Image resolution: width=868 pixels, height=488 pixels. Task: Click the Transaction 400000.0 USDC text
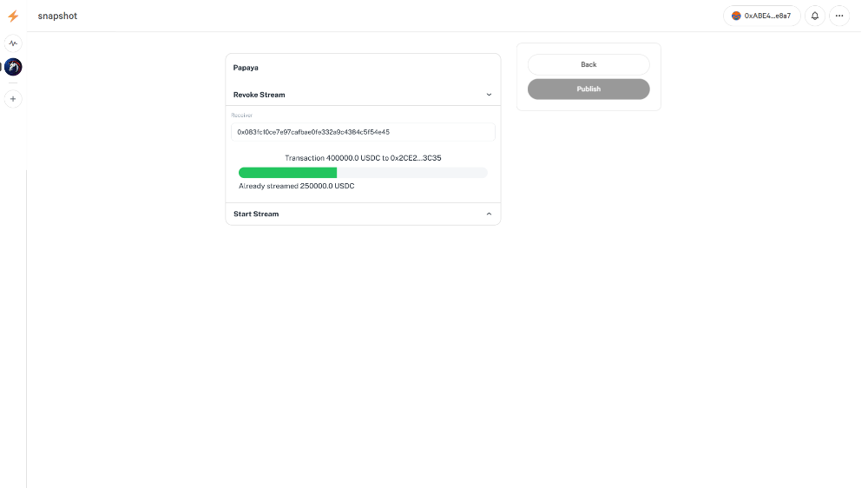click(363, 158)
